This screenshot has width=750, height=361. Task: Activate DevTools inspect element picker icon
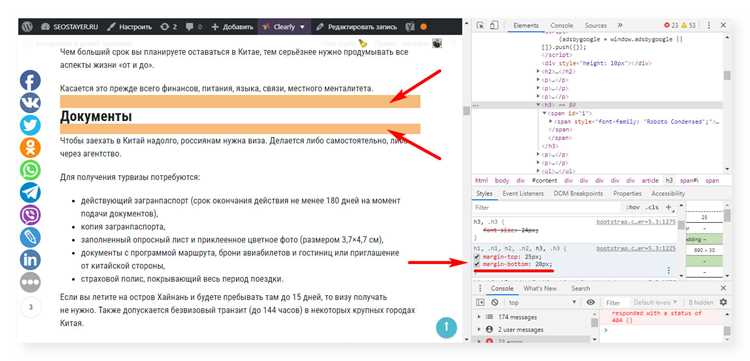(x=480, y=25)
